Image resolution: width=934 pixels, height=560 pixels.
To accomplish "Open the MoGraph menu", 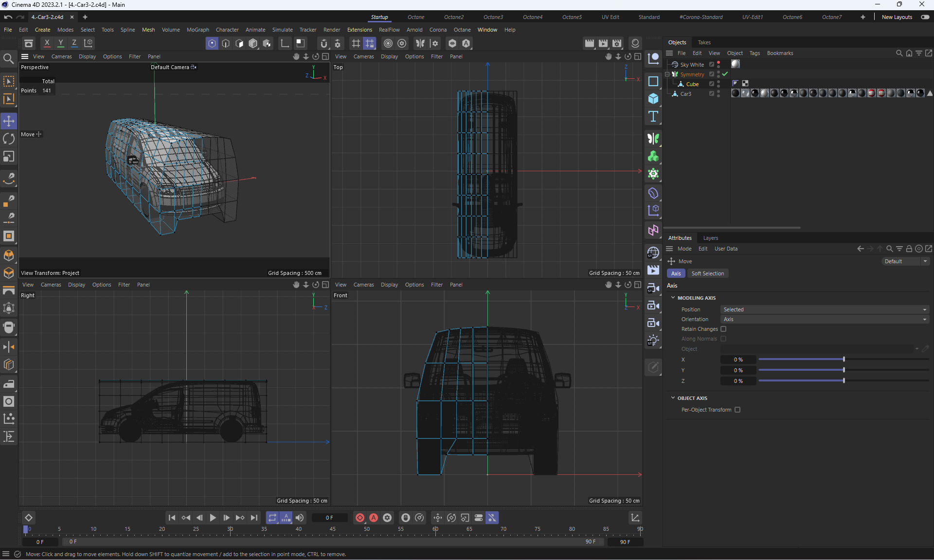I will tap(198, 30).
